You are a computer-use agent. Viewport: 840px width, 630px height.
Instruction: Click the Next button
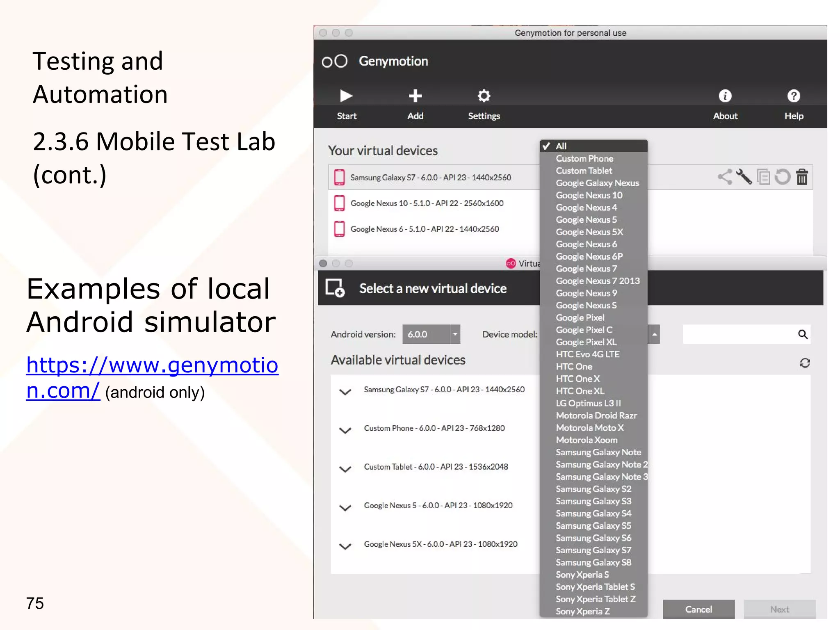780,609
